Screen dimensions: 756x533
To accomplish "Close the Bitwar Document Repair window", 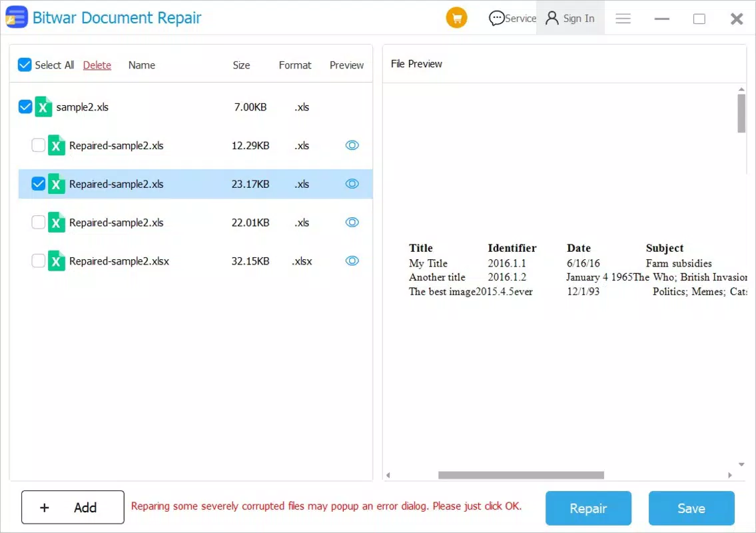I will pos(737,19).
